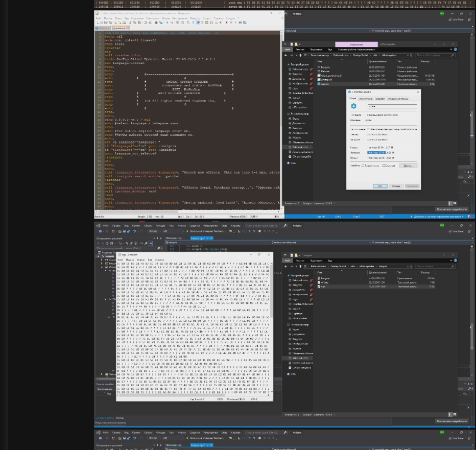Image resolution: width=476 pixels, height=450 pixels.
Task: Refresh the Insignia Explorer window address bar
Action: [x=411, y=266]
